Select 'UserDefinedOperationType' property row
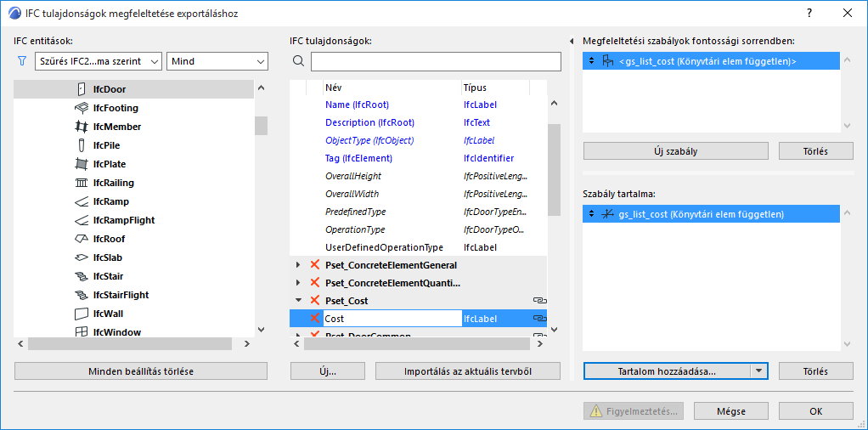Screen dimensions: 868x430 point(418,247)
